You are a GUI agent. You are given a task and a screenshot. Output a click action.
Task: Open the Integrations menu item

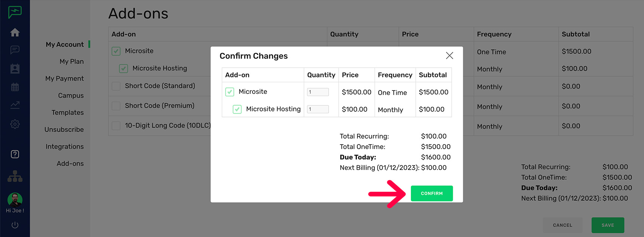[x=65, y=147]
